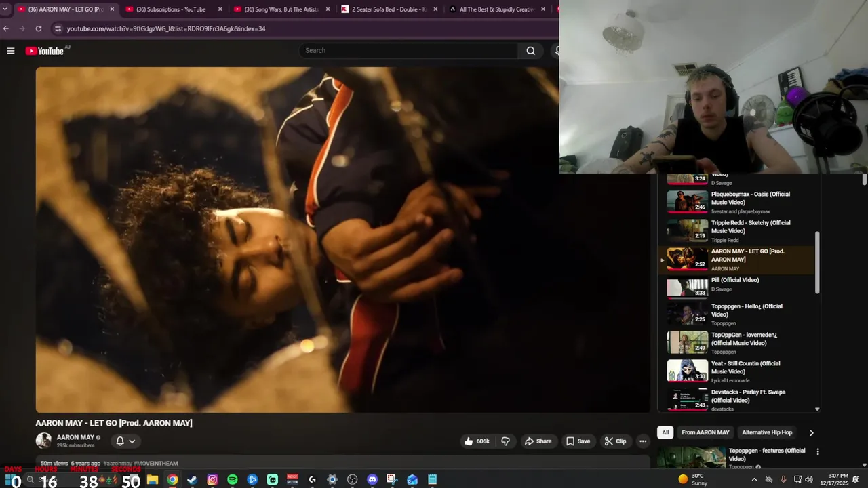Viewport: 868px width, 488px height.
Task: Reload the page
Action: pos(38,28)
